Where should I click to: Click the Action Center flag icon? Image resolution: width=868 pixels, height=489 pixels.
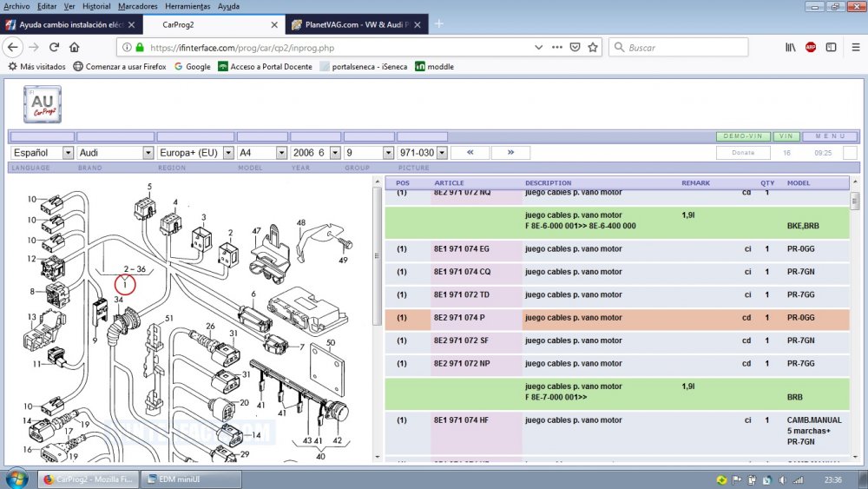pyautogui.click(x=737, y=480)
